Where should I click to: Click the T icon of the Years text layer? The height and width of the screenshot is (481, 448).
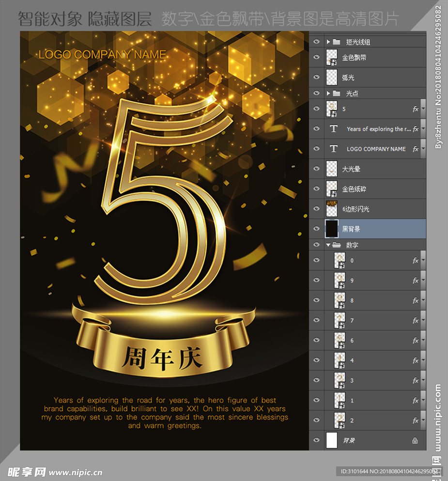point(333,129)
